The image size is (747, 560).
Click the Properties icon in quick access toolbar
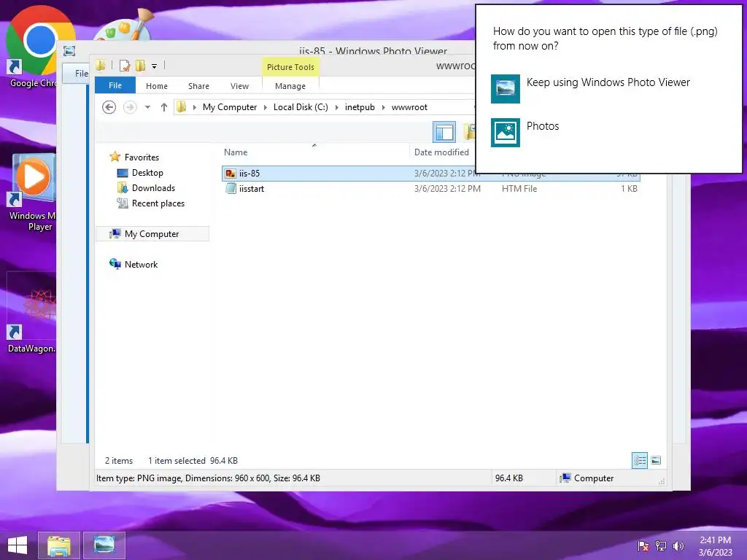pos(125,66)
